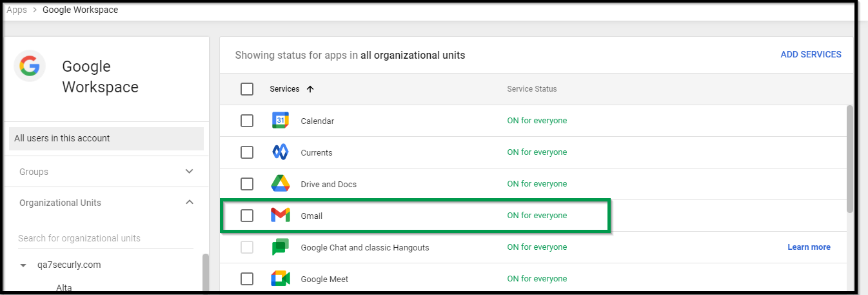The height and width of the screenshot is (295, 868).
Task: Click Currents' ON for everyone status
Action: pos(537,152)
